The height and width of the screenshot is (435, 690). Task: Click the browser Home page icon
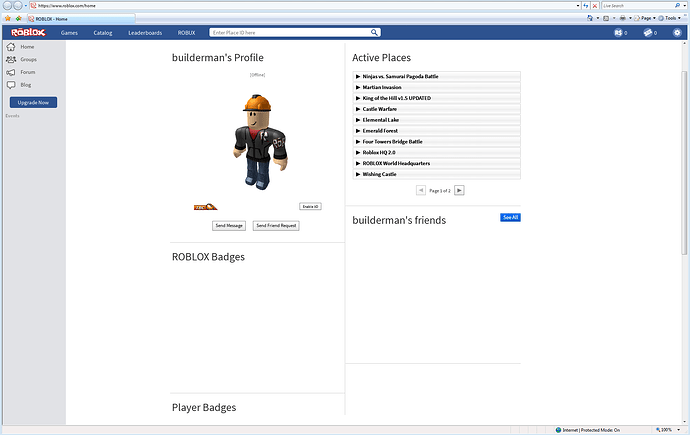point(590,18)
